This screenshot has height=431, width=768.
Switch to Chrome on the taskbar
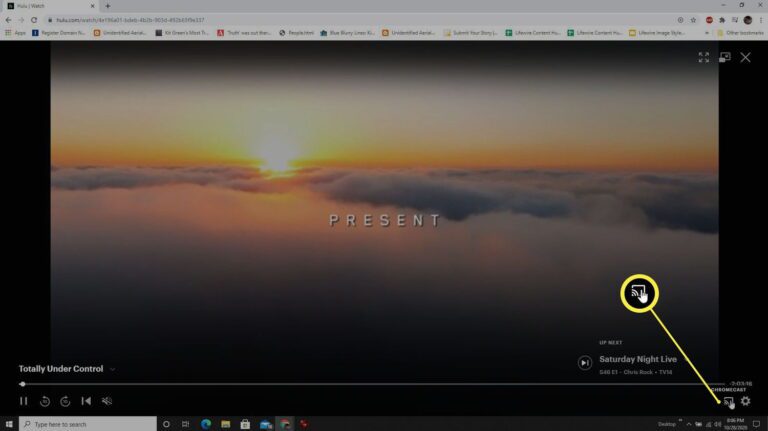click(285, 424)
